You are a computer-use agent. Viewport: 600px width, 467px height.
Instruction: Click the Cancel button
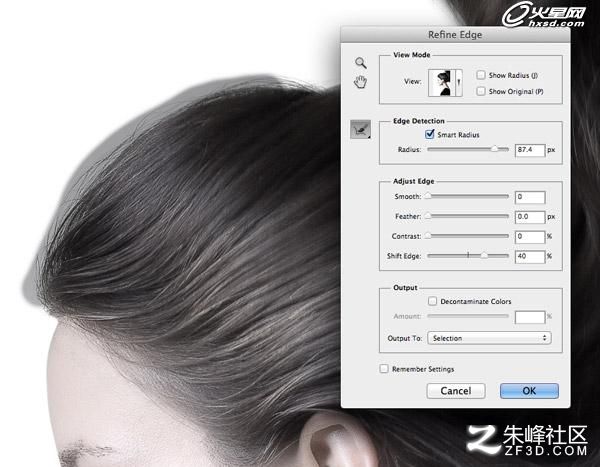(x=456, y=391)
